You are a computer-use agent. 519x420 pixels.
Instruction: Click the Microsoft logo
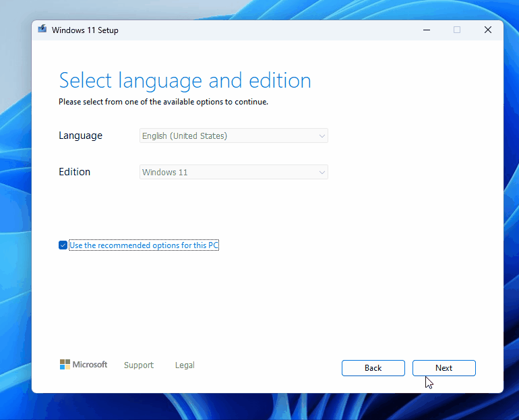click(84, 365)
